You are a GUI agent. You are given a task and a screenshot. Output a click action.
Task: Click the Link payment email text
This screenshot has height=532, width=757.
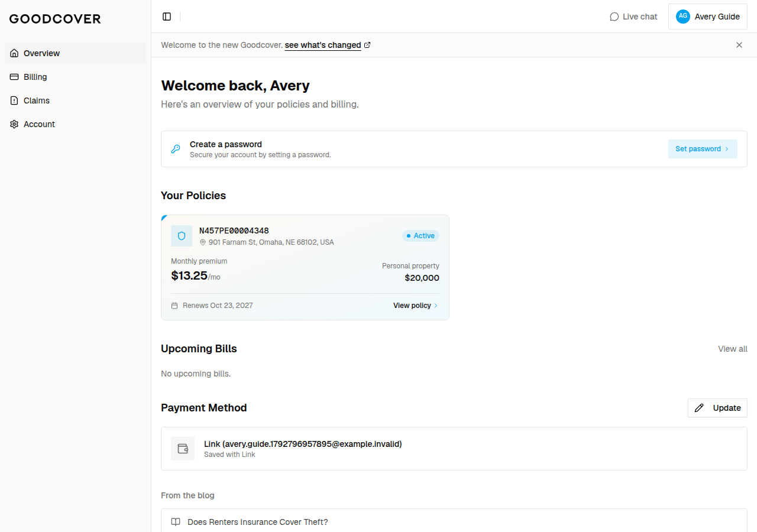(303, 444)
